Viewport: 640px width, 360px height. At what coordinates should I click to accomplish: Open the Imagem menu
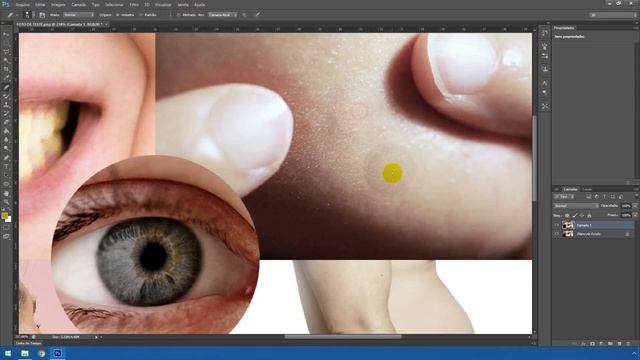[x=58, y=4]
